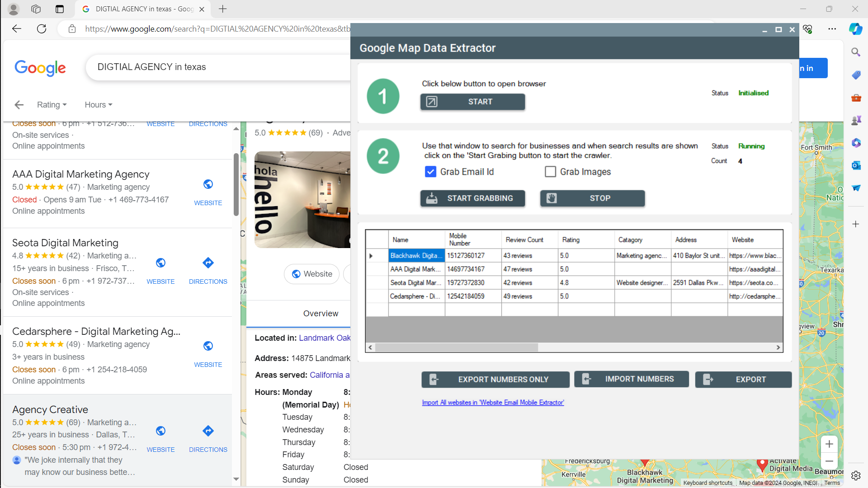The height and width of the screenshot is (488, 868).
Task: Open the Microsoft 365 sidebar icon
Action: tap(856, 143)
